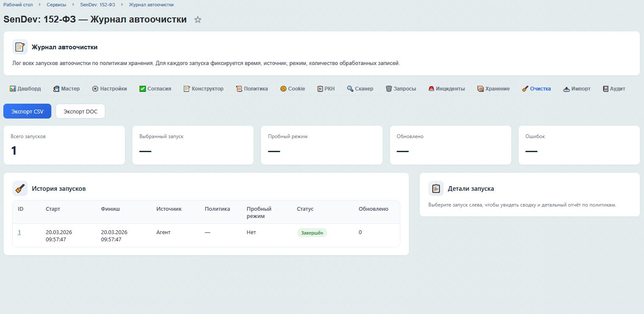Viewport: 644px width, 314px height.
Task: Open the Импорт tab
Action: 577,89
